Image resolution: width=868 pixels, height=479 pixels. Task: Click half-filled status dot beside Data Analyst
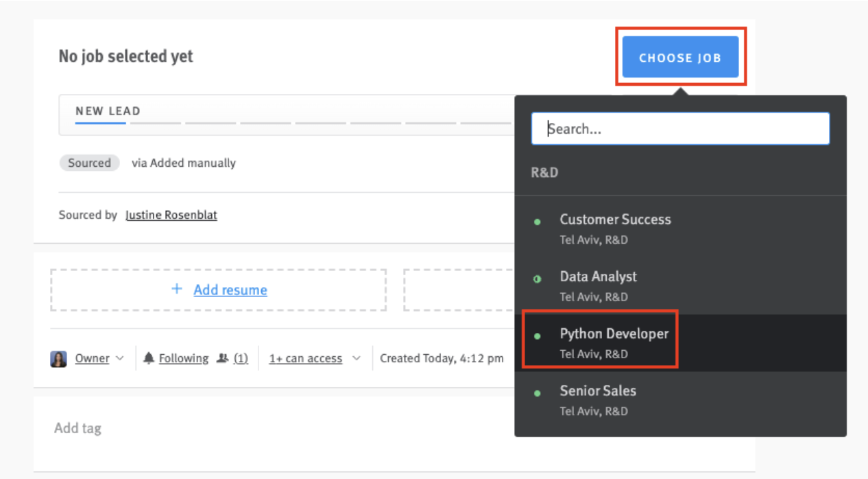click(538, 279)
